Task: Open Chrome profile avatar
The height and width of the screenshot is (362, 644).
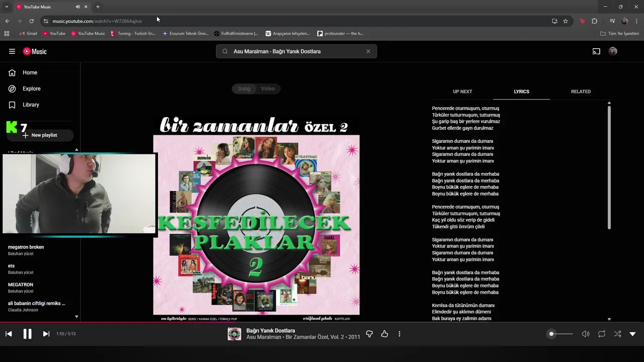Action: pos(625,21)
